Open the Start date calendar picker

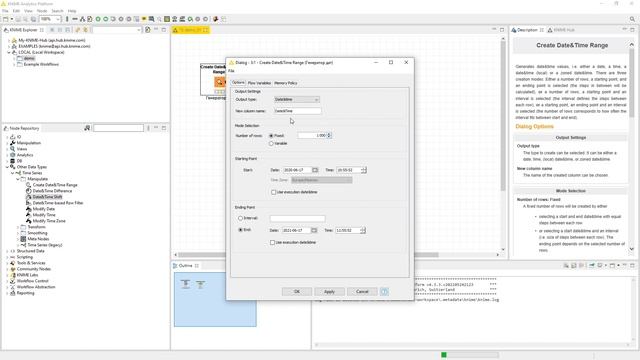315,170
